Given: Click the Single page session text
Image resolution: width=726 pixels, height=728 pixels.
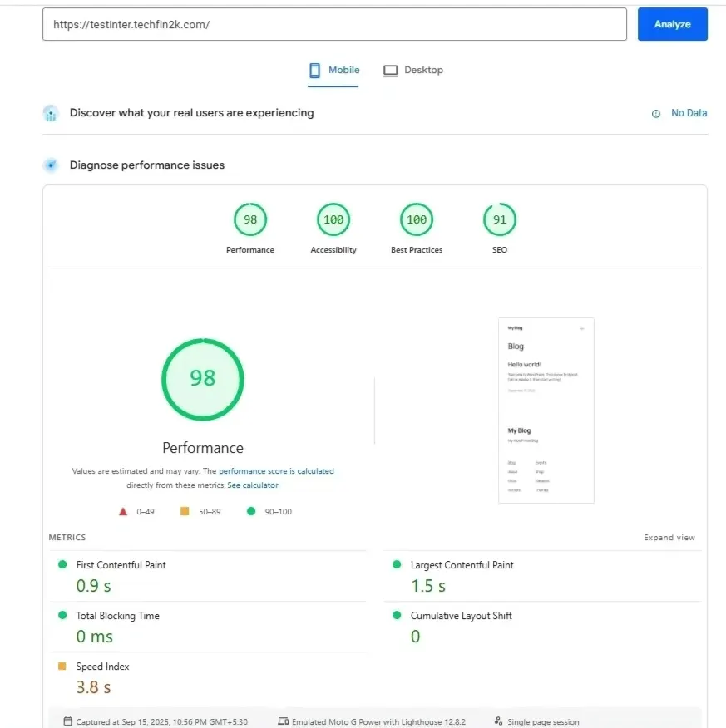Looking at the screenshot, I should (x=543, y=722).
